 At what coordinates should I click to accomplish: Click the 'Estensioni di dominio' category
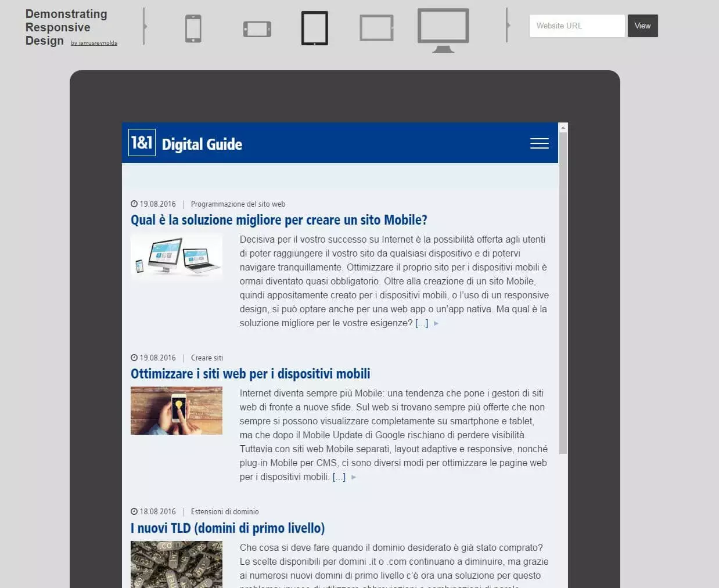pos(225,511)
